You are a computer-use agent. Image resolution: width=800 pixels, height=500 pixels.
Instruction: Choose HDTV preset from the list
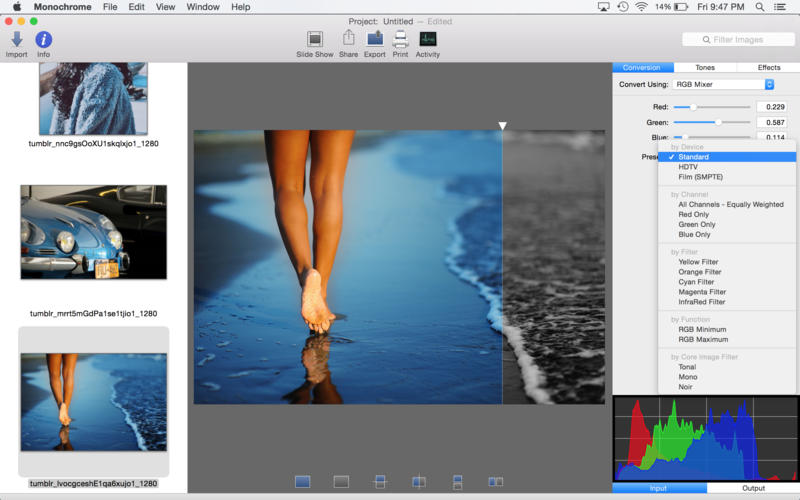688,167
